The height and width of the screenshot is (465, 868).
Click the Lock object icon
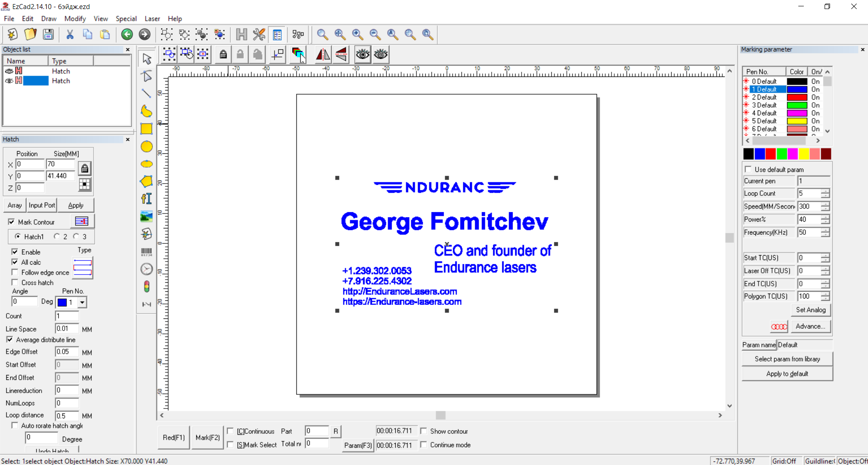223,54
